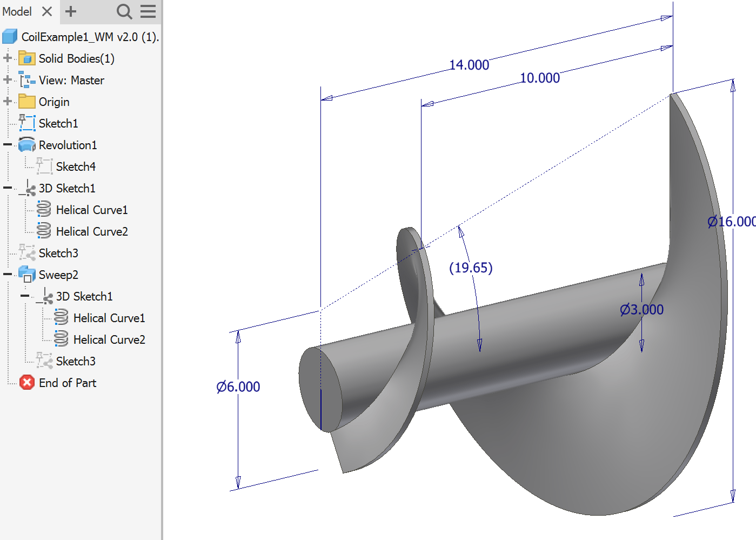
Task: Select the Sketch1 icon in the tree
Action: point(27,123)
